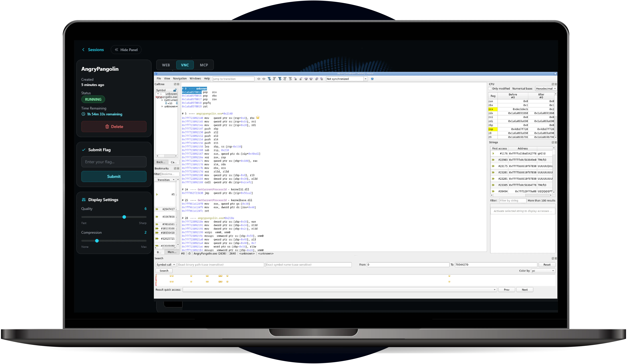The image size is (627, 364).
Task: Close the Strings panel
Action: 556,143
